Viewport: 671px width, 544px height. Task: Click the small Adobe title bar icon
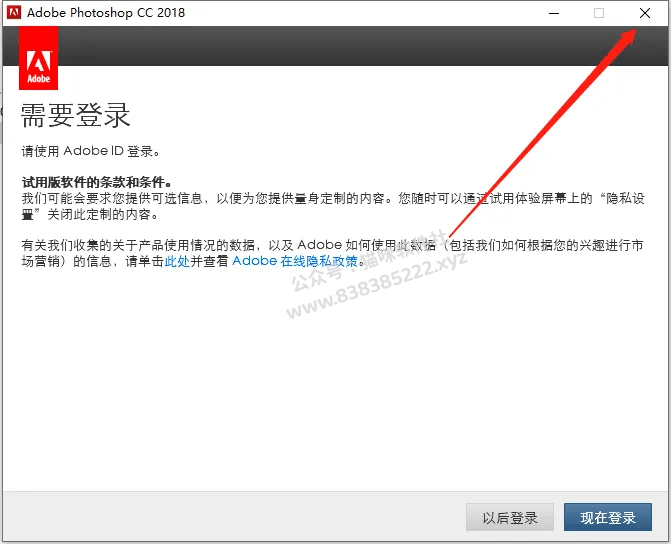[14, 12]
